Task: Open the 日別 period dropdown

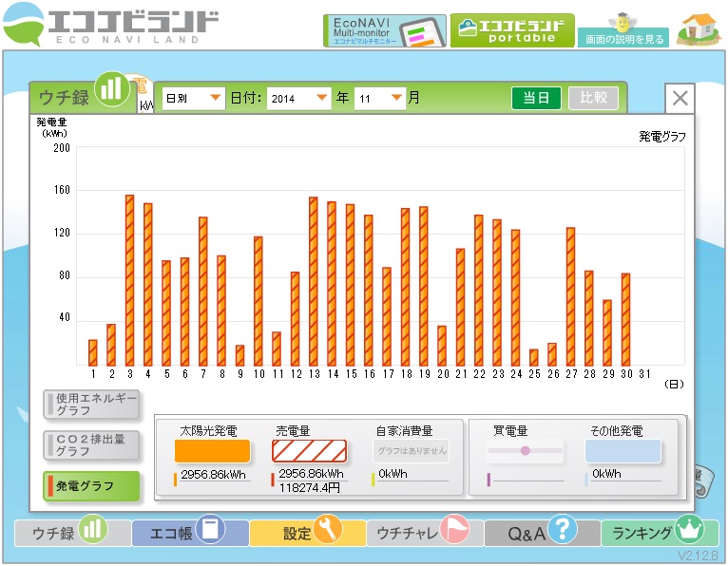Action: coord(194,99)
